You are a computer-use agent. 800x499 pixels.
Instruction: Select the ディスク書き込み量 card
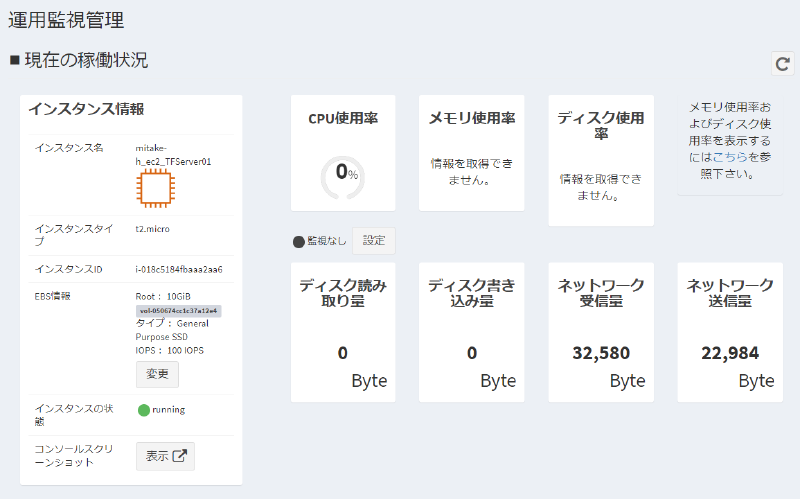472,332
